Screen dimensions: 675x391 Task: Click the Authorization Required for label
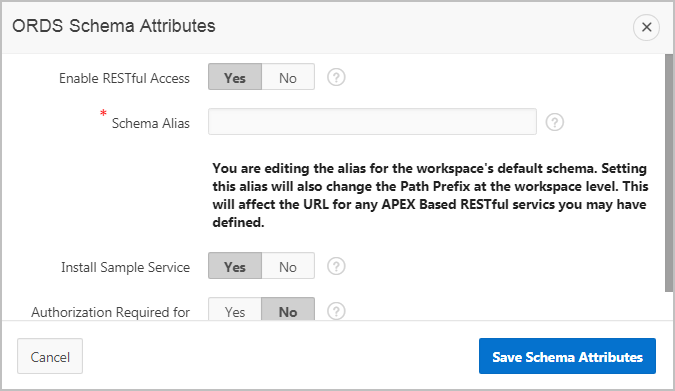point(110,312)
